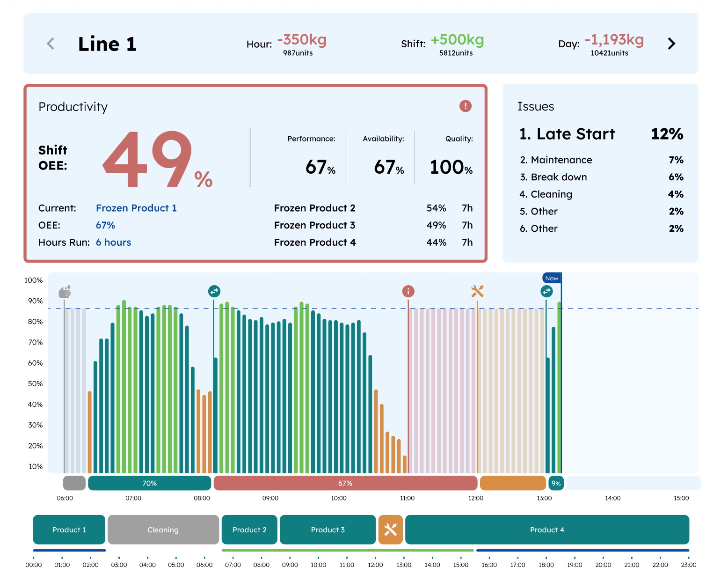Open the Cleaning schedule block
Viewport: 728px width, 574px height.
163,530
